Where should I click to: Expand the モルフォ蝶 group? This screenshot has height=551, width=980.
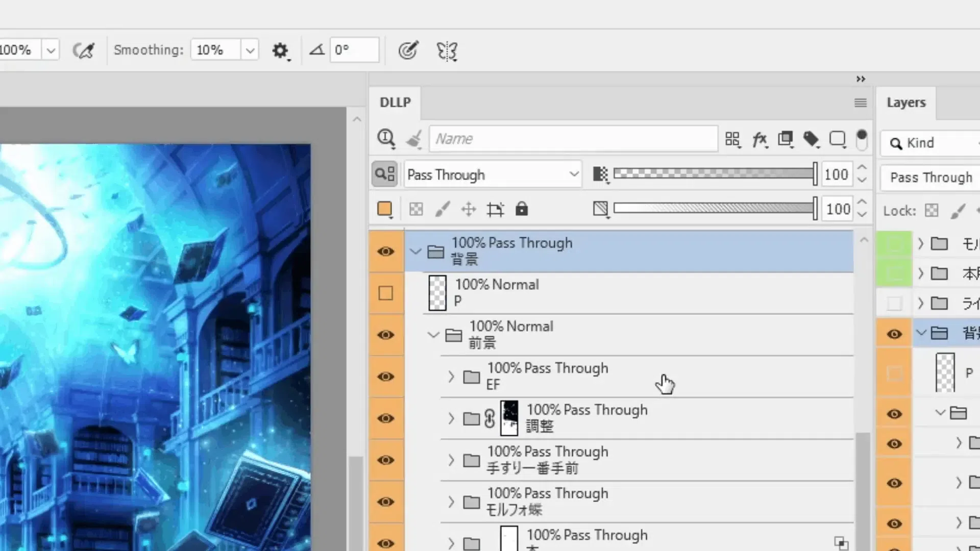coord(451,502)
